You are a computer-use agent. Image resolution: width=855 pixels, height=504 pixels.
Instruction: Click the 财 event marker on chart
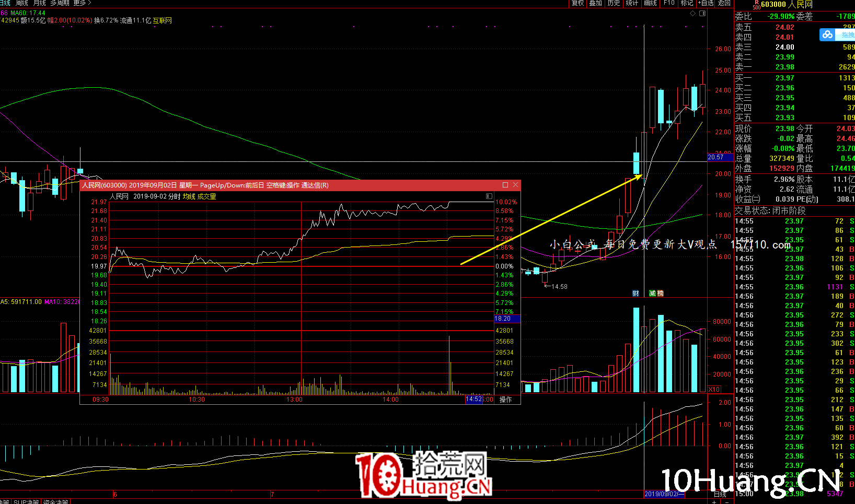tap(636, 294)
